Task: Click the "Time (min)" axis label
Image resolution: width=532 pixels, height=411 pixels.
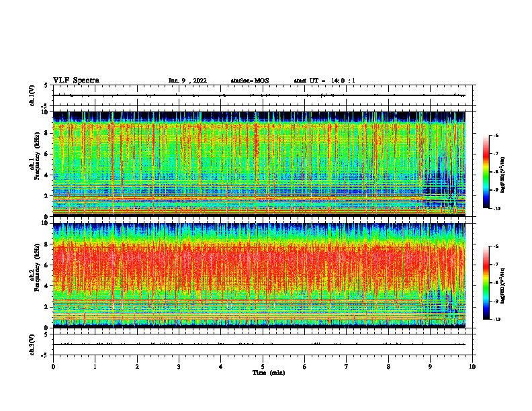Action: 269,373
